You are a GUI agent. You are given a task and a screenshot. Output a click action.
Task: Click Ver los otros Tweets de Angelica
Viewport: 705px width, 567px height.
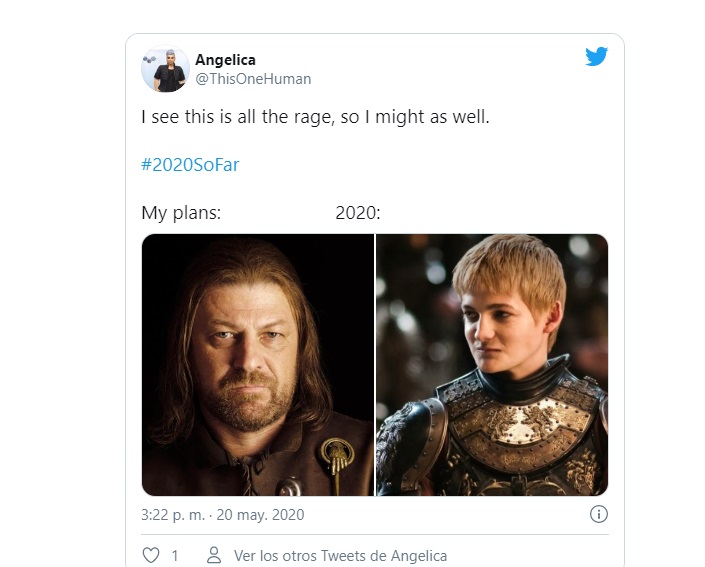tap(340, 556)
